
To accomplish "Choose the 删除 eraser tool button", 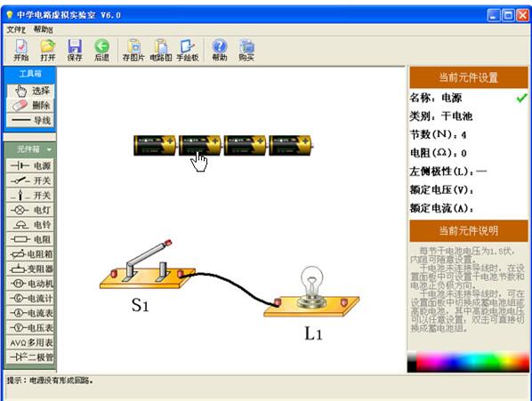I will 30,106.
